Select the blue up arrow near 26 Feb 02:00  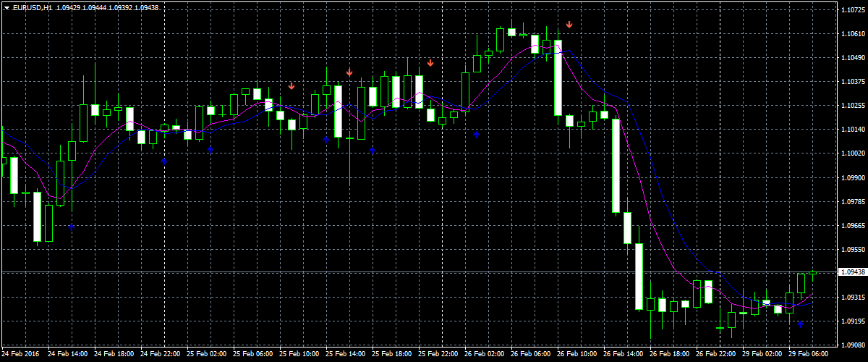coord(477,134)
